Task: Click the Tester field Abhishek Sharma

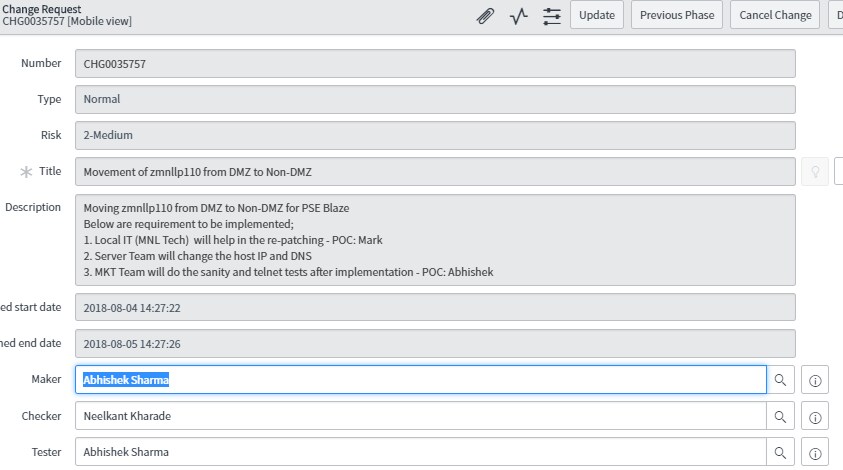Action: point(420,452)
